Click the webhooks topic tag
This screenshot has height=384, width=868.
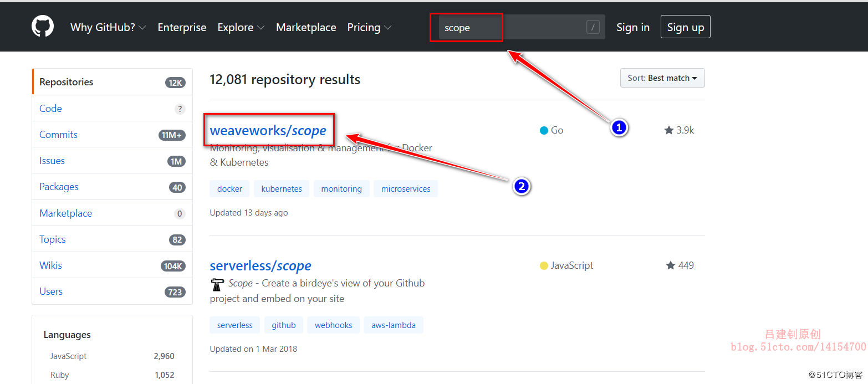tap(334, 325)
